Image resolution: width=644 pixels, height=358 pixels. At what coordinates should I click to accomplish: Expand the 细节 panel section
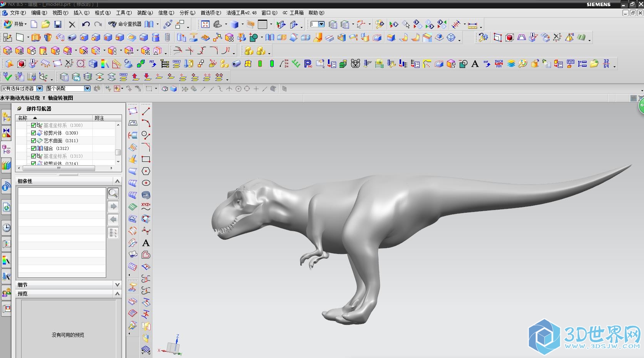[117, 285]
